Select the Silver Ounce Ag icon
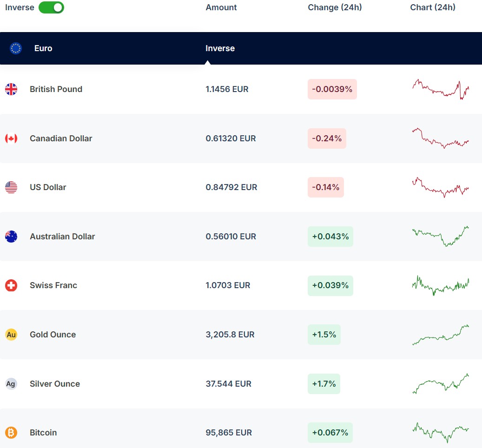482x448 pixels. click(x=11, y=384)
